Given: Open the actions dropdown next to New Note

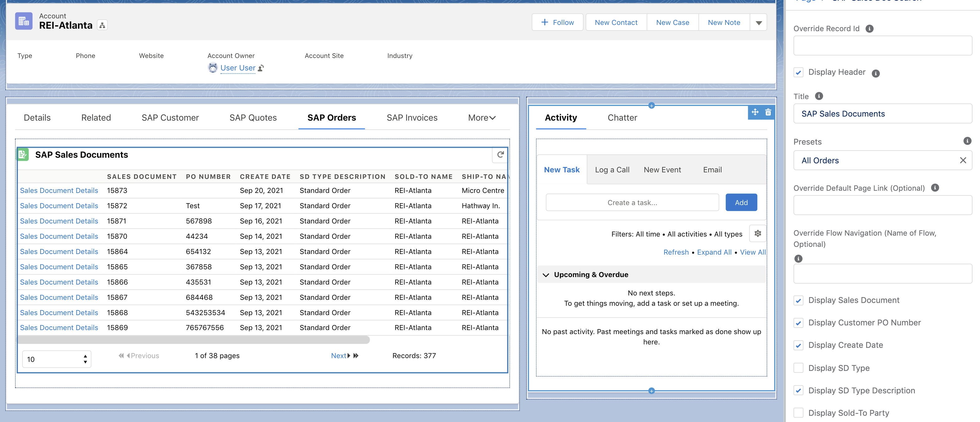Looking at the screenshot, I should point(758,22).
